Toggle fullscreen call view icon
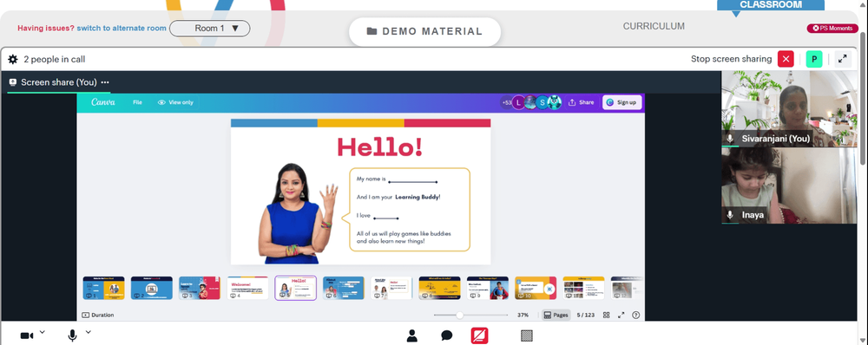 point(843,59)
